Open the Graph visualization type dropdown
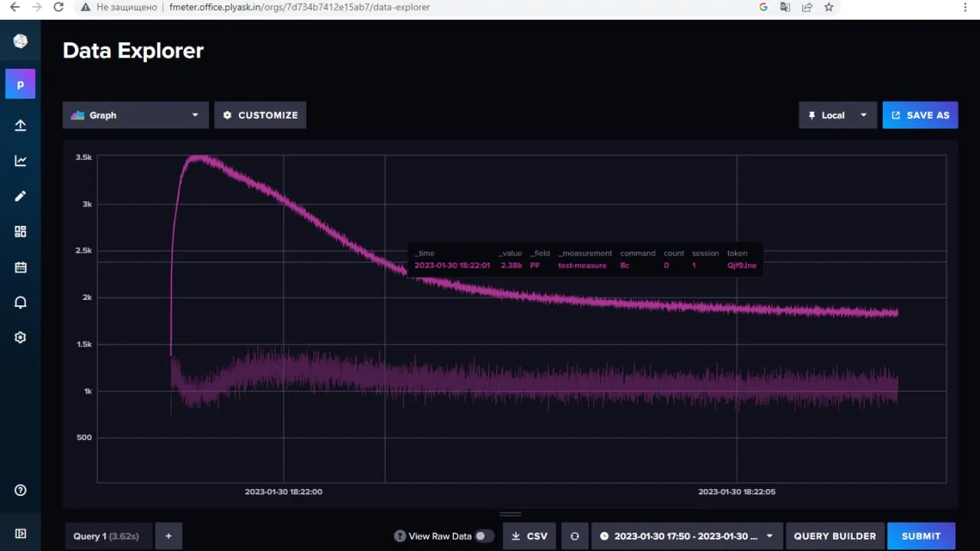Image resolution: width=980 pixels, height=551 pixels. pos(136,115)
